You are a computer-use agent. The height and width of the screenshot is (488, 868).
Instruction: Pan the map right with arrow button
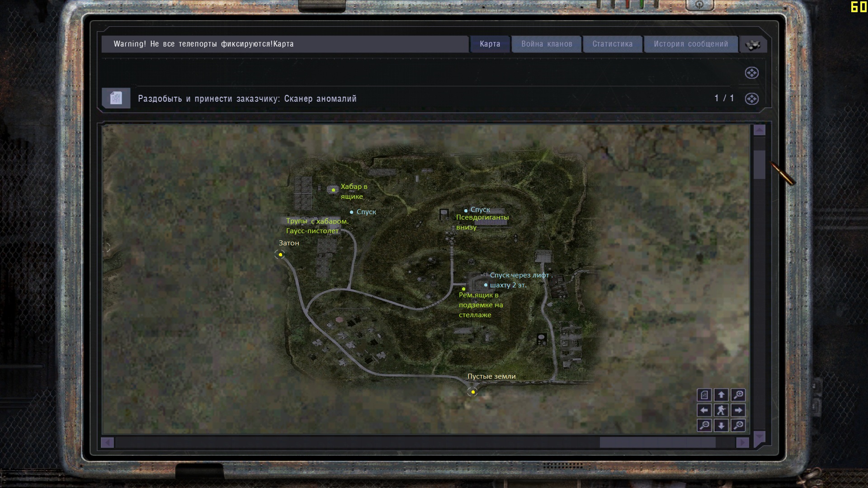click(738, 410)
